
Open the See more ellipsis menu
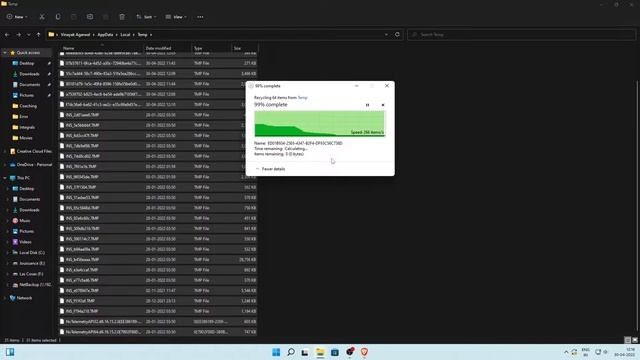[200, 17]
